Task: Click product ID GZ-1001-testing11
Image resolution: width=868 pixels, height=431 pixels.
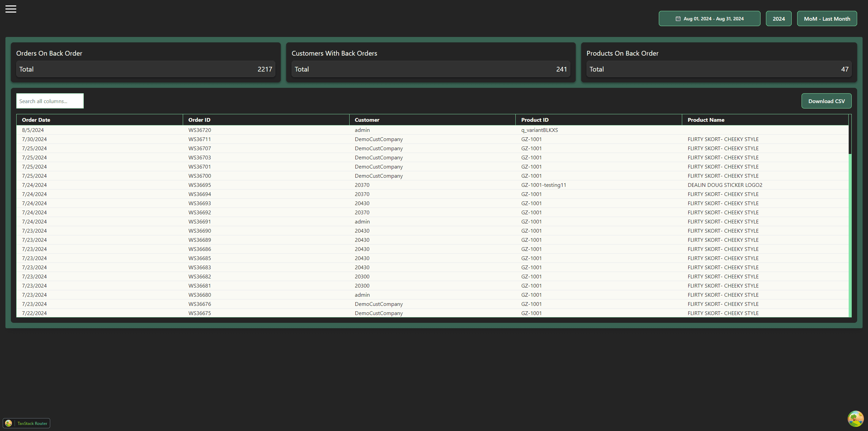Action: 544,185
